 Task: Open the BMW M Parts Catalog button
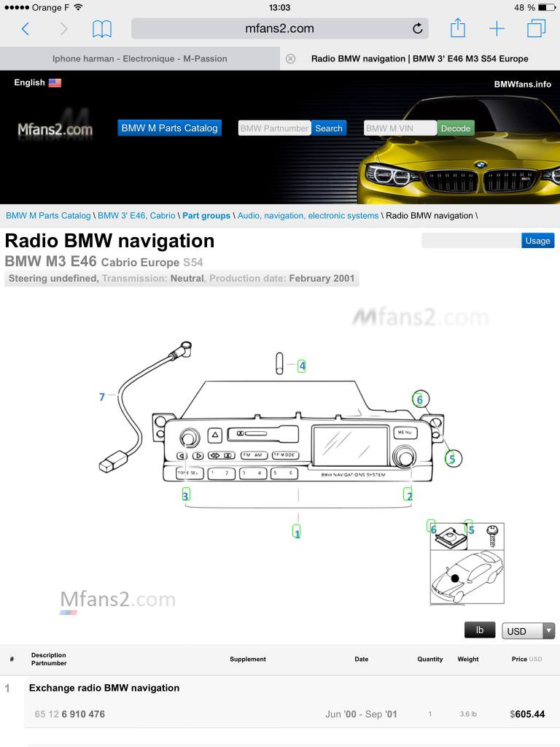tap(169, 128)
